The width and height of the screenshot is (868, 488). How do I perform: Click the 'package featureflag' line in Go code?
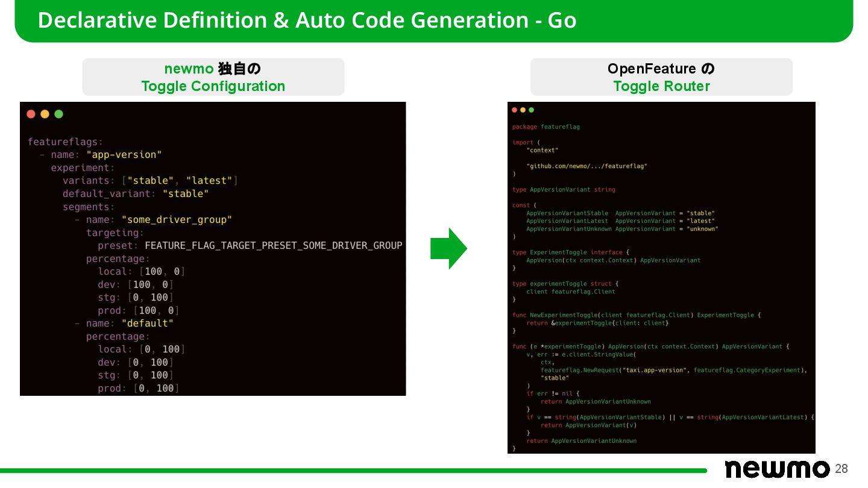pyautogui.click(x=546, y=127)
